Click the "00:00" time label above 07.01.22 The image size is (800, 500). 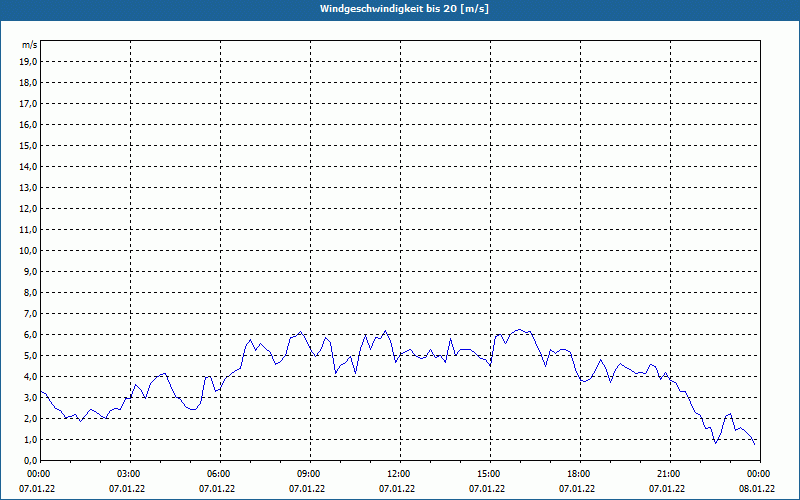click(x=38, y=474)
